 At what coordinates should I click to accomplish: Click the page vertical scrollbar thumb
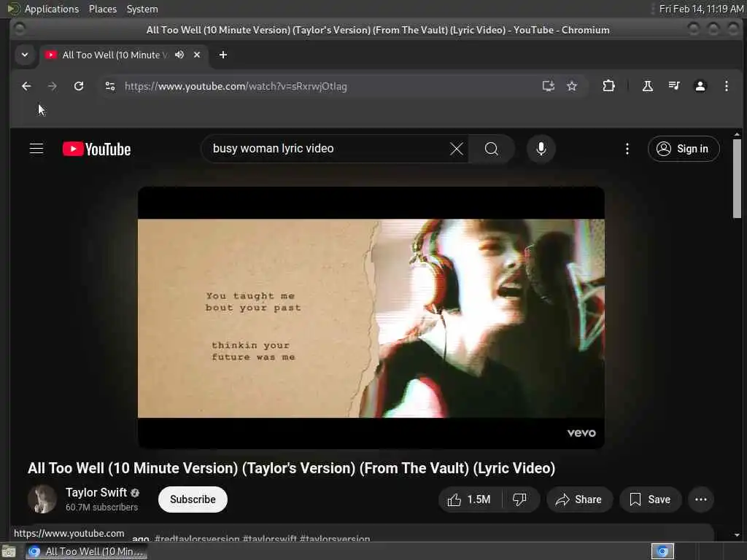tap(737, 178)
